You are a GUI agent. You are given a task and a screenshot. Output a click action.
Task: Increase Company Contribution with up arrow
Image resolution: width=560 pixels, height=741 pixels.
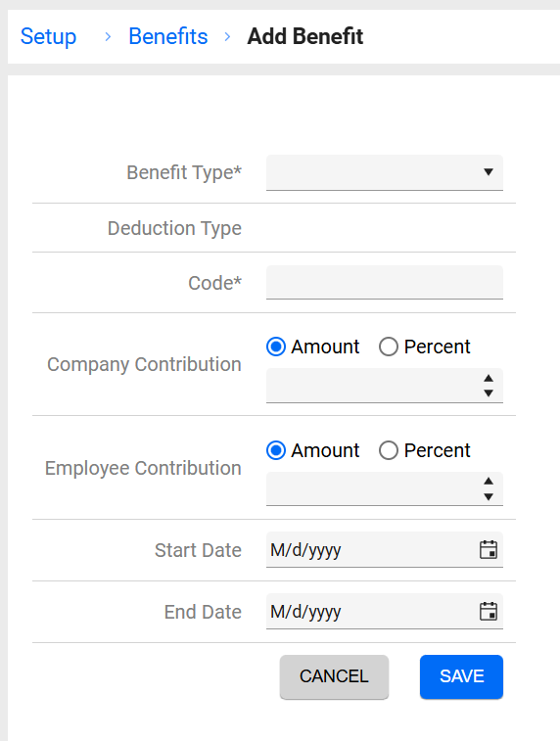click(x=489, y=378)
